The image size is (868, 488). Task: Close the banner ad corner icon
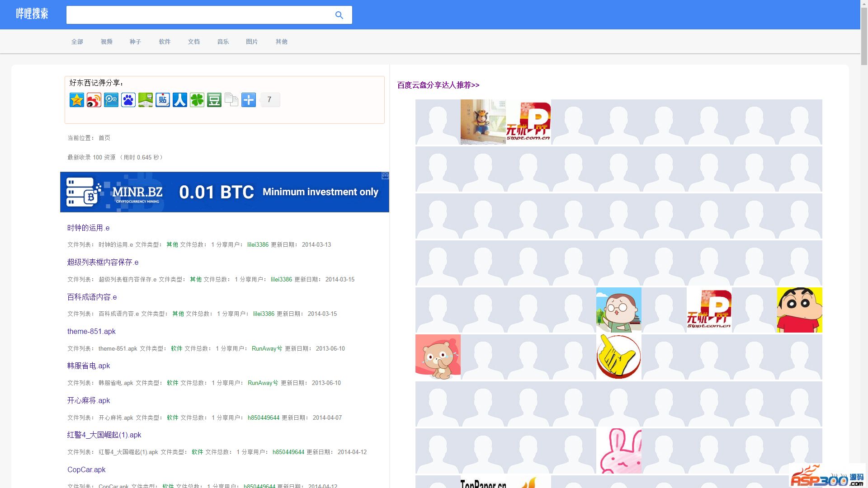[x=385, y=175]
